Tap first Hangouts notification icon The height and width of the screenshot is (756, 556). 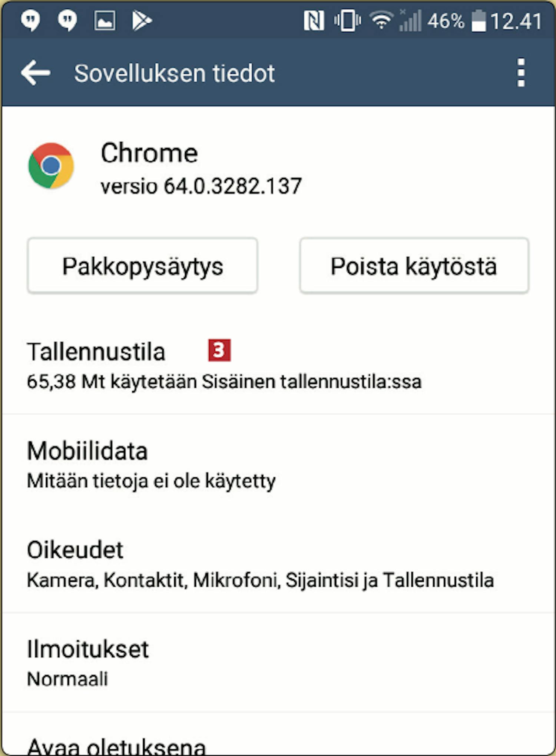point(30,20)
